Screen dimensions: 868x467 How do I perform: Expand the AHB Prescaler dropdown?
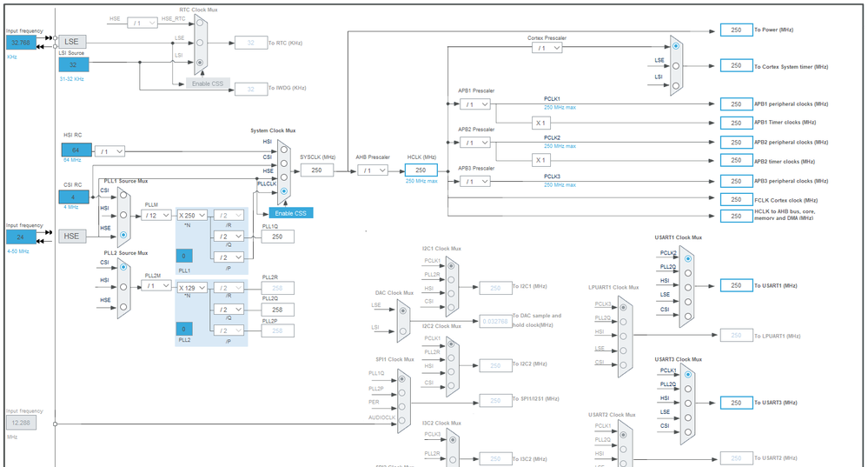point(372,170)
